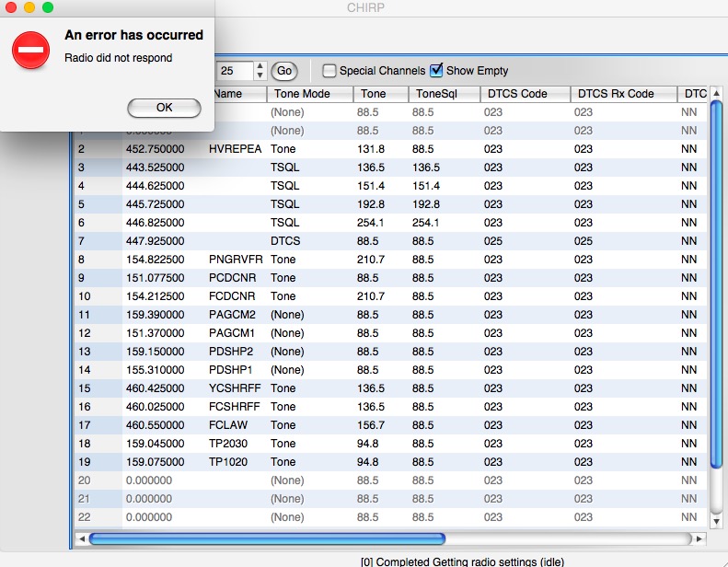Select name cell TP1020
Screen dimensions: 728x567
click(x=228, y=462)
